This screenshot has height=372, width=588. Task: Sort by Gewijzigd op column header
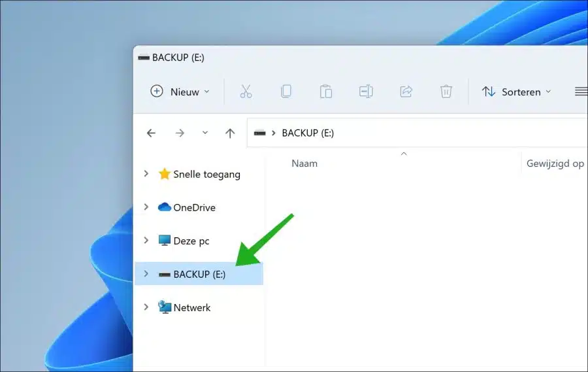coord(555,163)
